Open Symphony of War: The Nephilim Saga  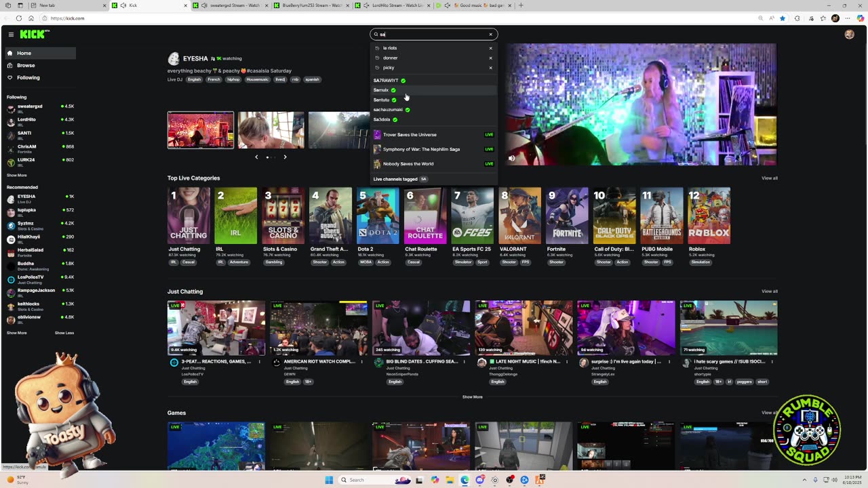pos(434,149)
